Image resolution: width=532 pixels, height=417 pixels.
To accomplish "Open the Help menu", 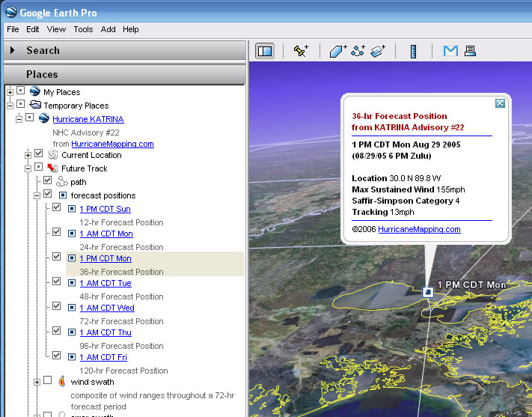I will tap(131, 29).
